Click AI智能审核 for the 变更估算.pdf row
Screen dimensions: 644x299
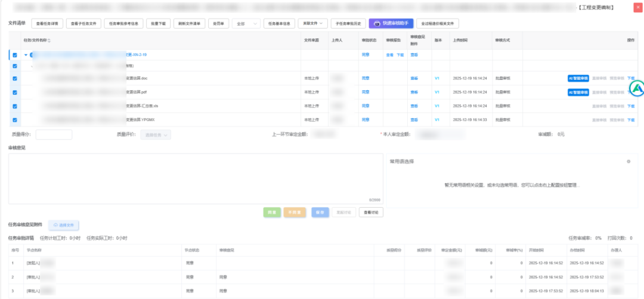pos(578,93)
